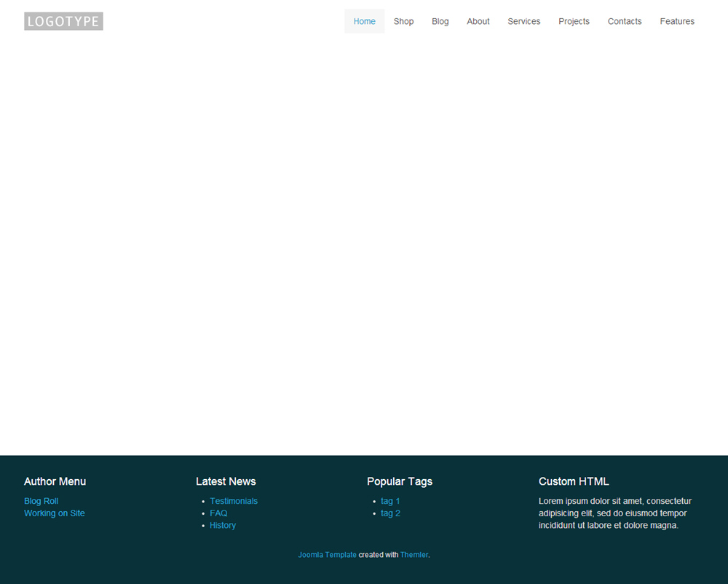The height and width of the screenshot is (584, 728).
Task: Open the Blog menu item
Action: (x=440, y=21)
